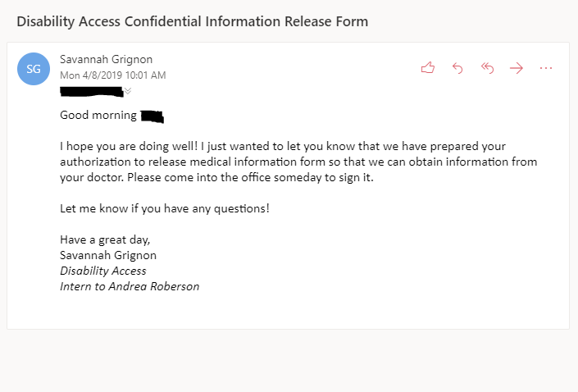Forward this message using the arrow icon
The width and height of the screenshot is (578, 392).
[517, 68]
